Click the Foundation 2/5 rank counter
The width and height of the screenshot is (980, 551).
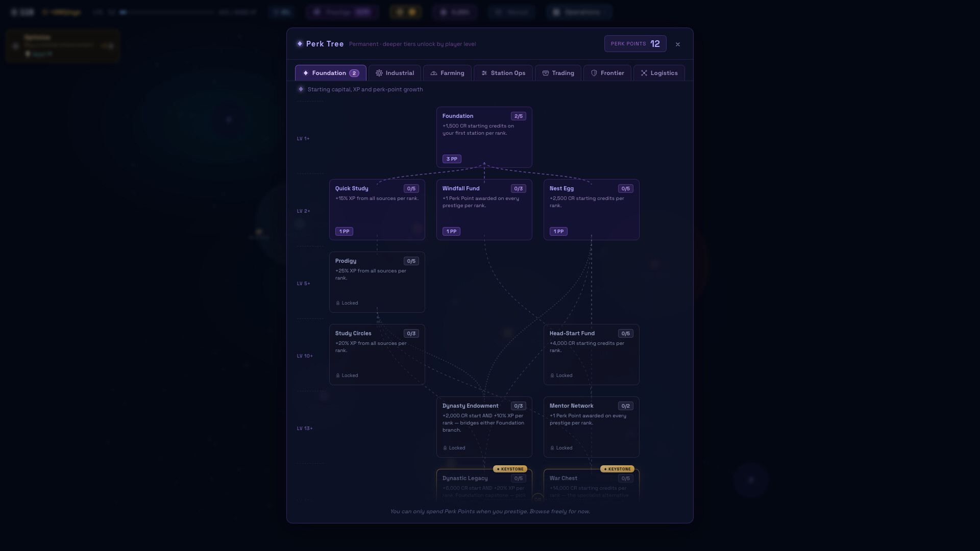[519, 116]
